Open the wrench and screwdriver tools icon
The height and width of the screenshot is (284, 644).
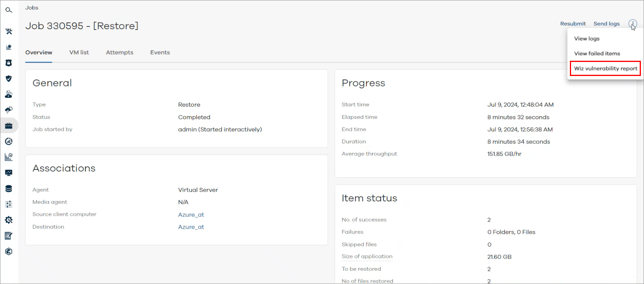click(9, 32)
